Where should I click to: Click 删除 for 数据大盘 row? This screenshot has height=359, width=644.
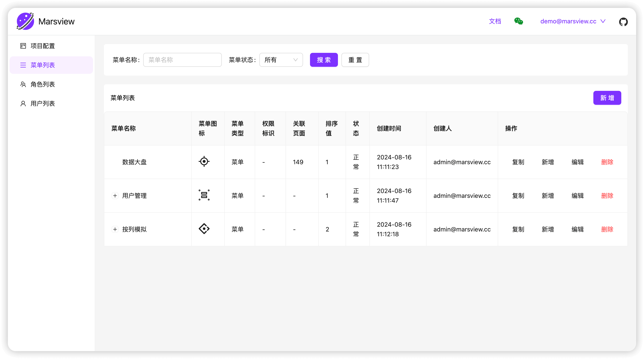coord(607,162)
